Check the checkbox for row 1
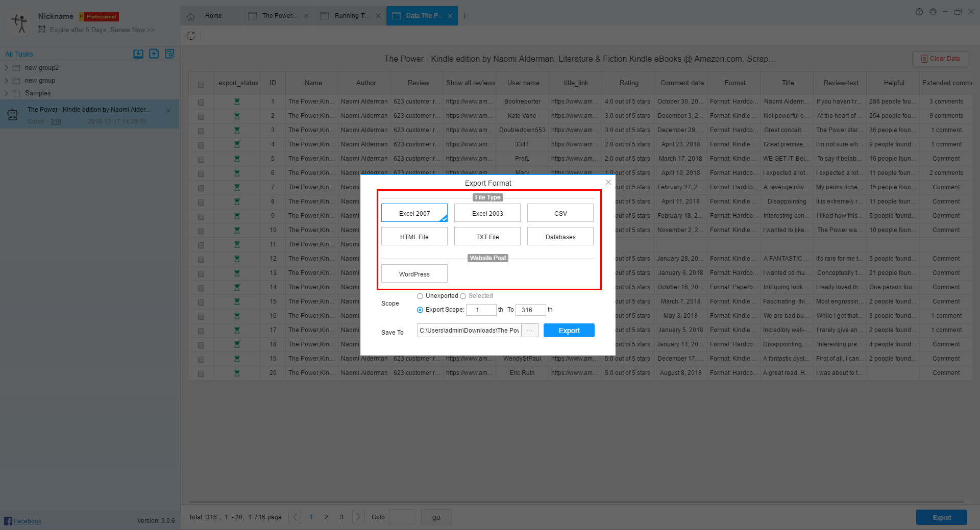The image size is (980, 530). click(201, 103)
